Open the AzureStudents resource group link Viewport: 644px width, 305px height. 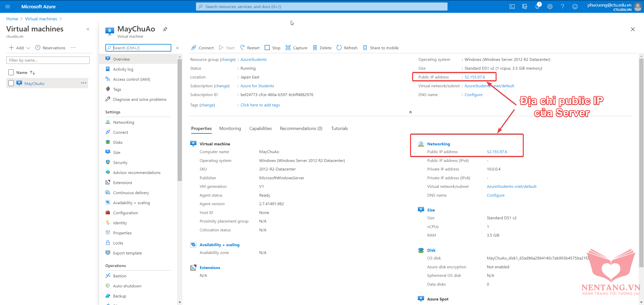point(253,60)
